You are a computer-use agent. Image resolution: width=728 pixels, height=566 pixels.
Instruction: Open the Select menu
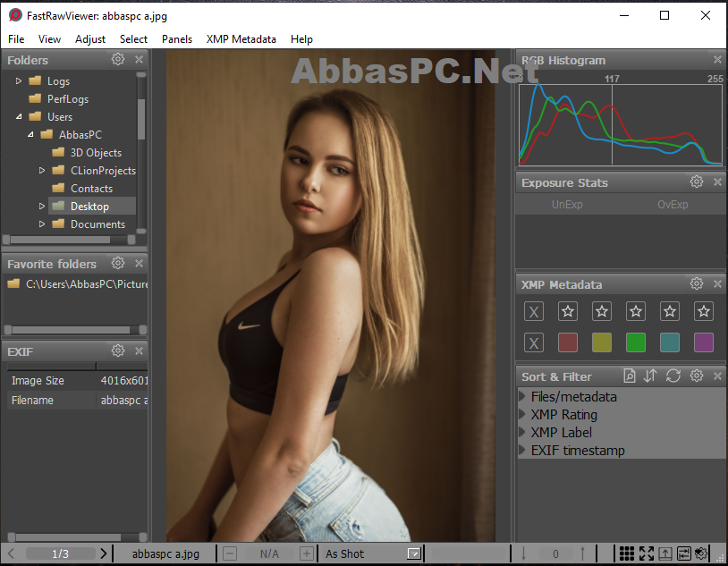coord(133,39)
